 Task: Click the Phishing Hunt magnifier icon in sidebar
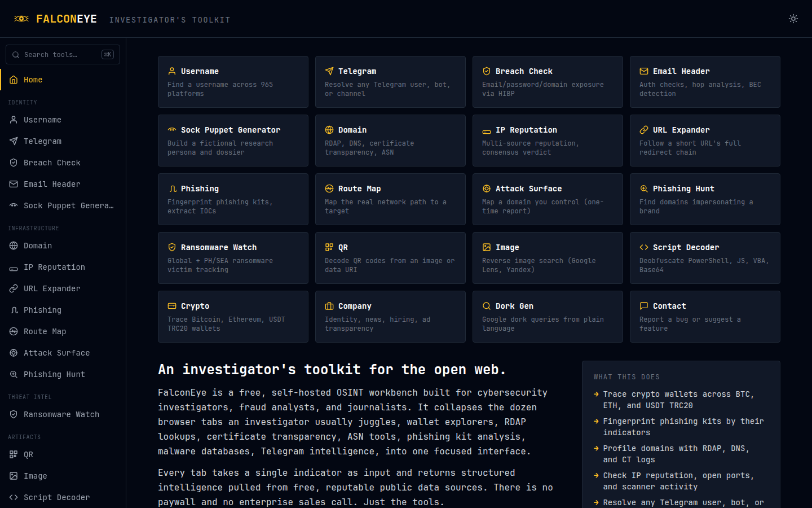14,374
